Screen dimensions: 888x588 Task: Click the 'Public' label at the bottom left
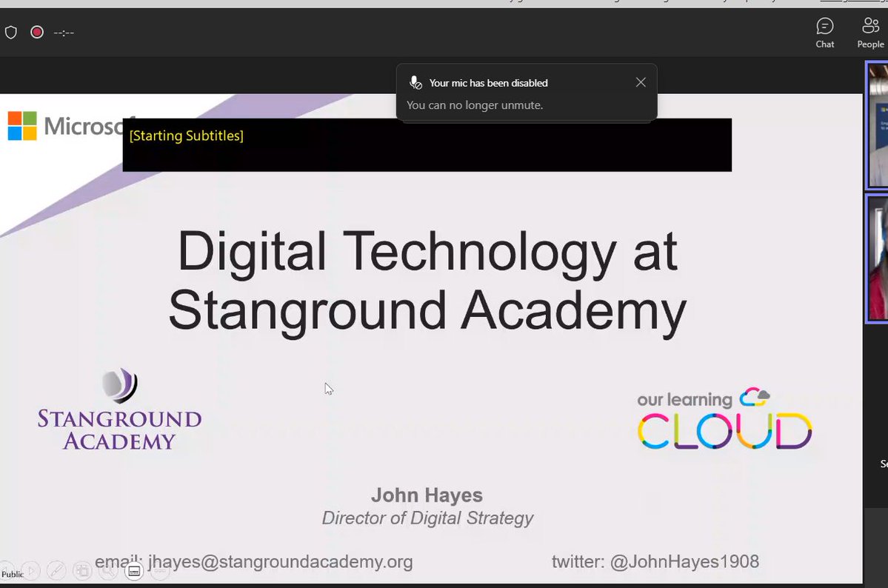[x=13, y=575]
